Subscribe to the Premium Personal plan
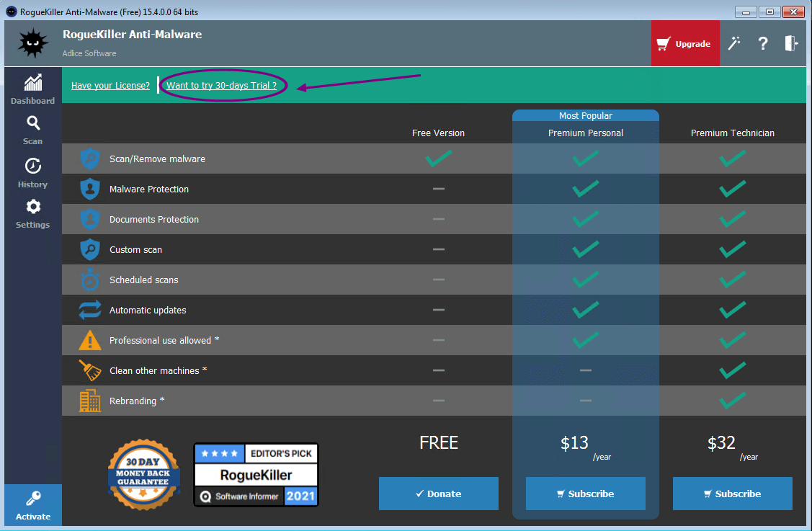This screenshot has width=812, height=531. coord(585,494)
